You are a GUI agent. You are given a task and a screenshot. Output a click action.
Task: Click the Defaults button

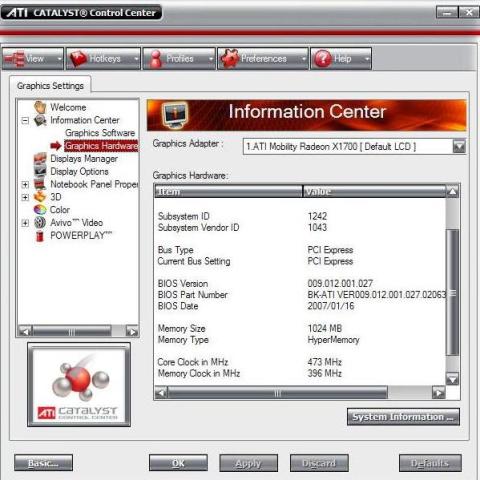pyautogui.click(x=430, y=463)
